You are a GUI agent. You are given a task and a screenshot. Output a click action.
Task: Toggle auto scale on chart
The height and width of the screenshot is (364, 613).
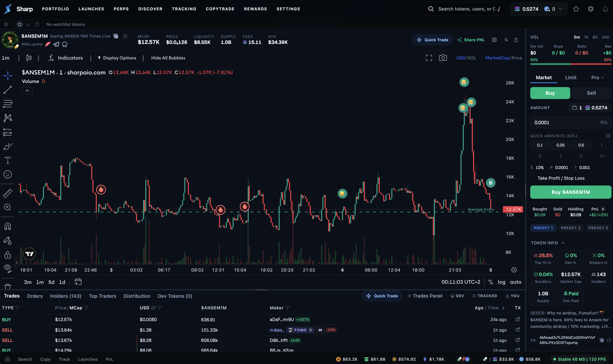pos(515,282)
